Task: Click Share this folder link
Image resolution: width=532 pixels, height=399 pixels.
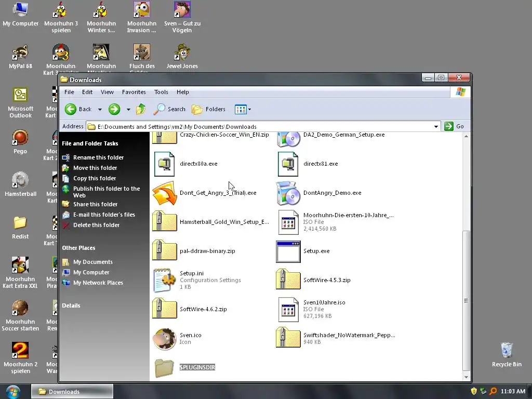Action: pyautogui.click(x=96, y=204)
